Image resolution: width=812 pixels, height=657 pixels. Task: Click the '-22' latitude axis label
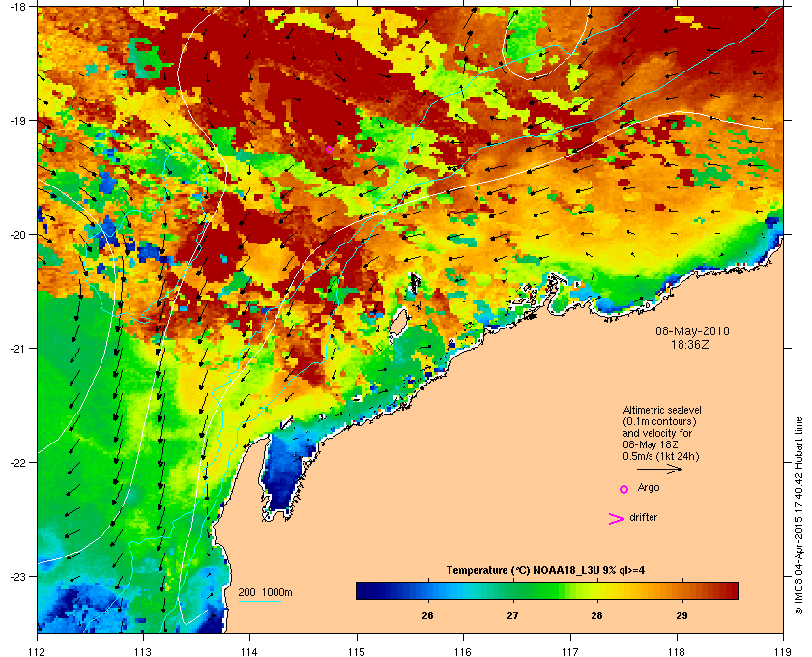(16, 462)
